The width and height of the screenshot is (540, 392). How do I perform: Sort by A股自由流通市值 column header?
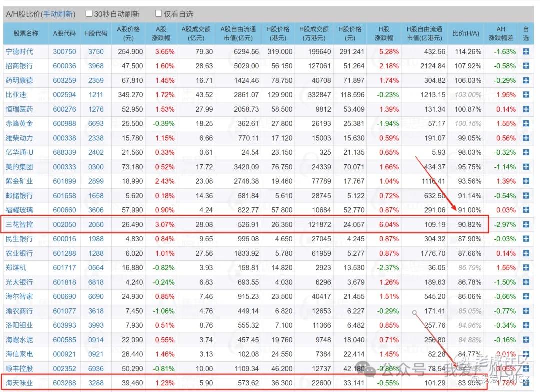coord(238,34)
